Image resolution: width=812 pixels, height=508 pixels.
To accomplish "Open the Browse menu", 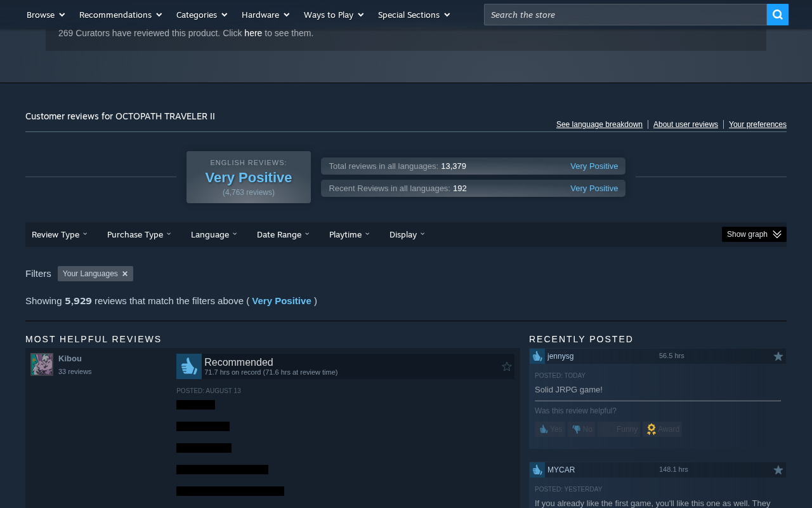I will [x=46, y=15].
